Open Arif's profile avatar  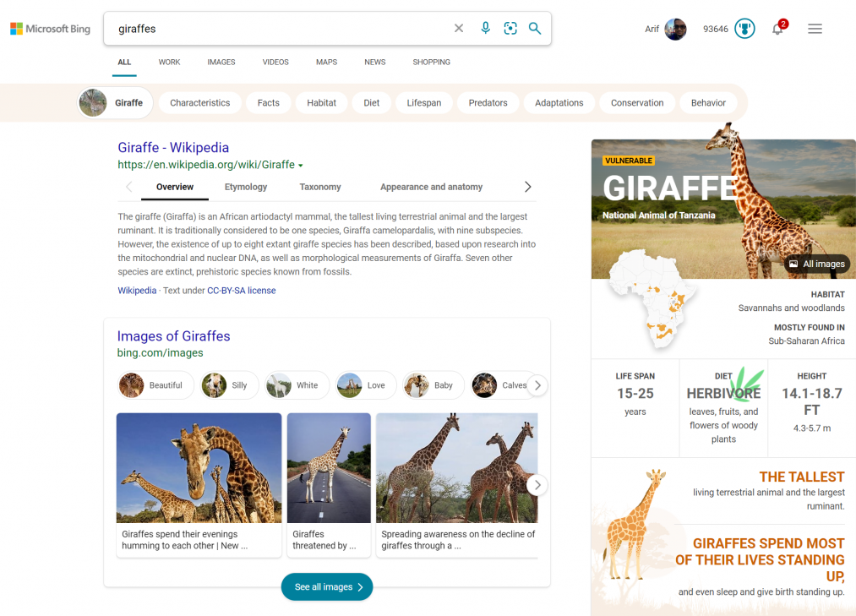coord(675,29)
